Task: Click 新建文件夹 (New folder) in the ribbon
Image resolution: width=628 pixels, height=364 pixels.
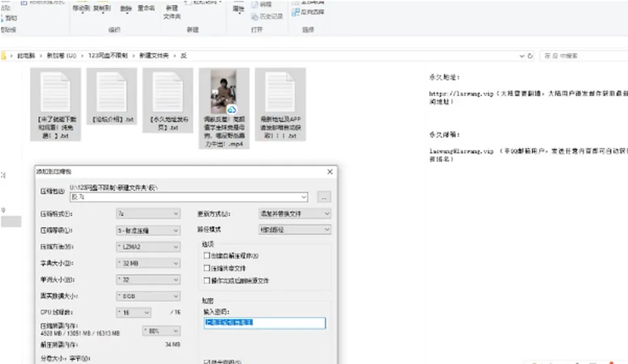Action: point(172,12)
